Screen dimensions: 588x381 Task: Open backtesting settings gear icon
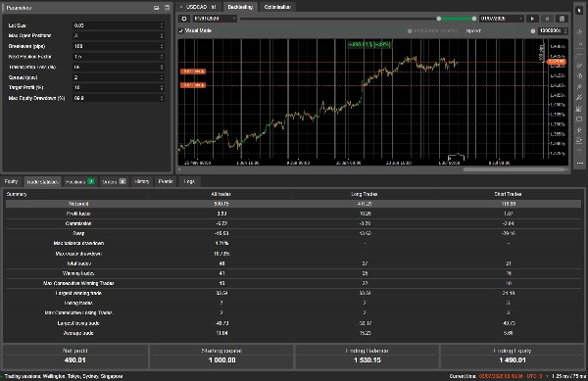[184, 19]
